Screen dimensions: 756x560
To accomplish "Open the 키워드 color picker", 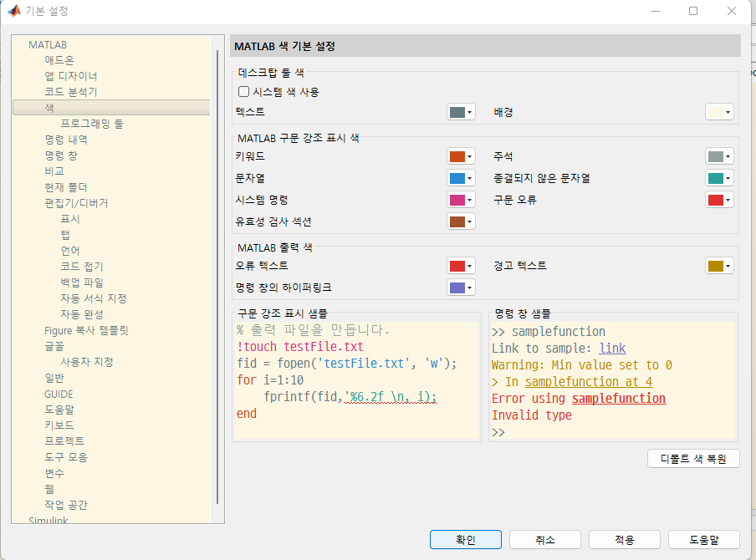I will click(461, 156).
